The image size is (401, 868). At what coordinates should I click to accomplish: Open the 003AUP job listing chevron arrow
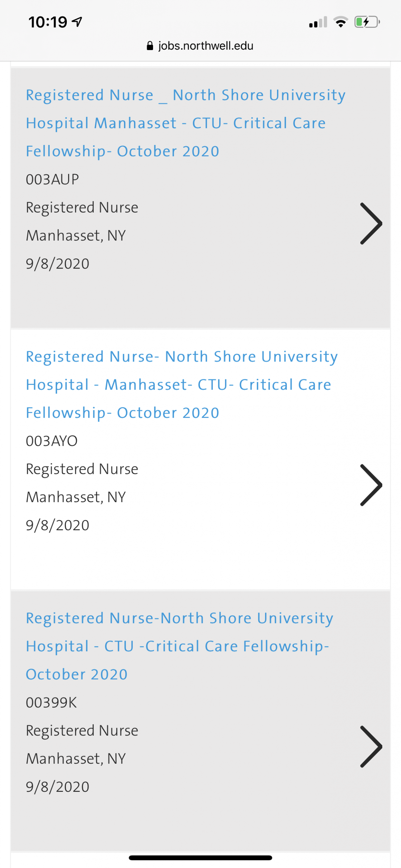(x=371, y=224)
